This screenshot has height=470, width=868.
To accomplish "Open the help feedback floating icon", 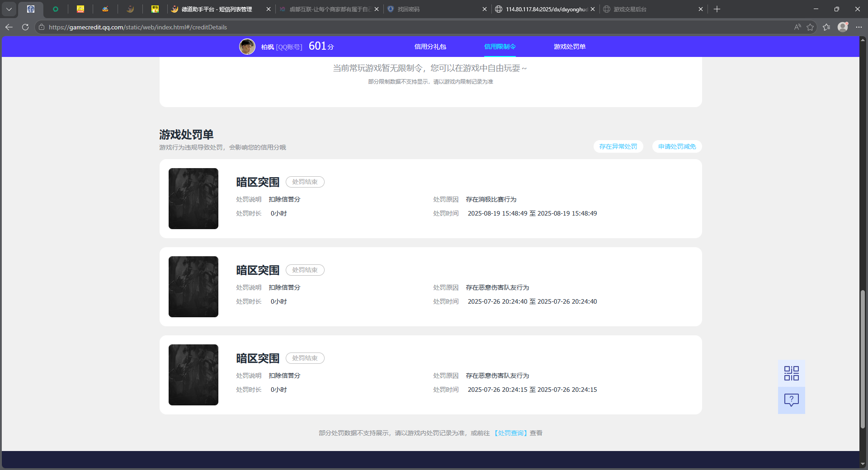I will [792, 400].
